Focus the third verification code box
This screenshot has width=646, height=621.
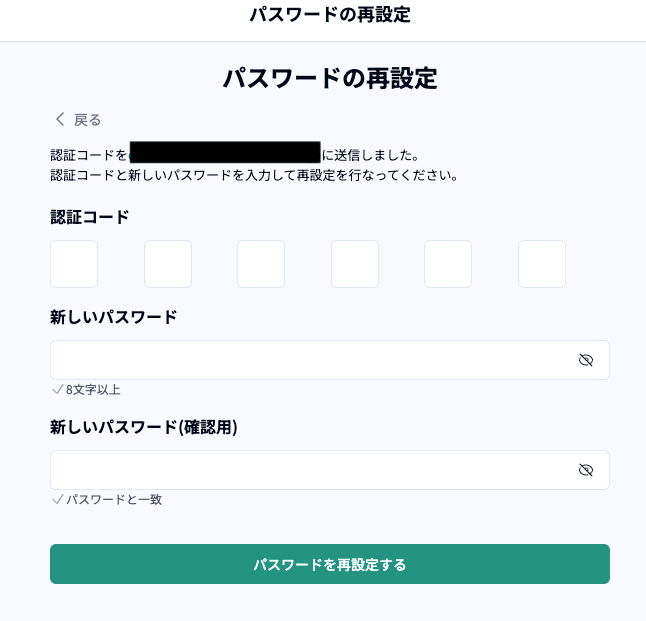(261, 264)
